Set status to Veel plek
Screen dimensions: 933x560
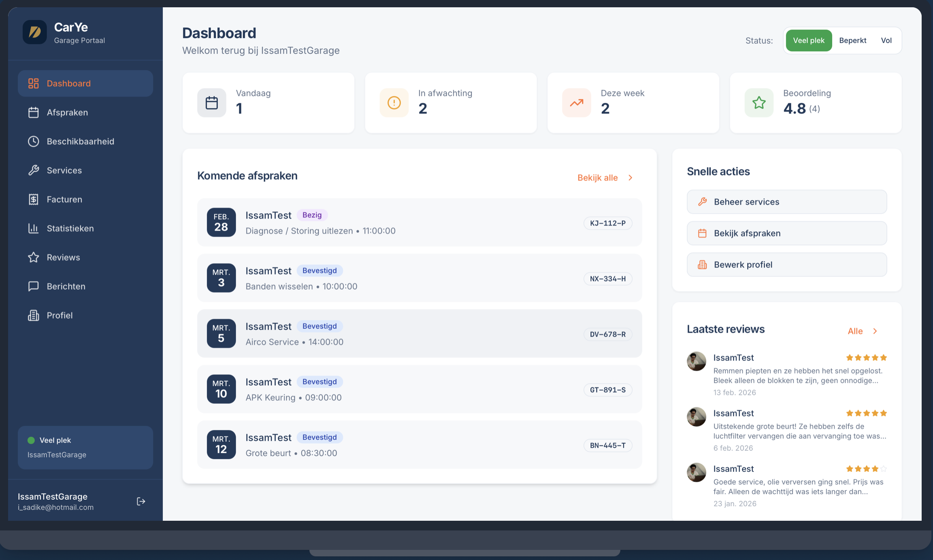coord(809,40)
